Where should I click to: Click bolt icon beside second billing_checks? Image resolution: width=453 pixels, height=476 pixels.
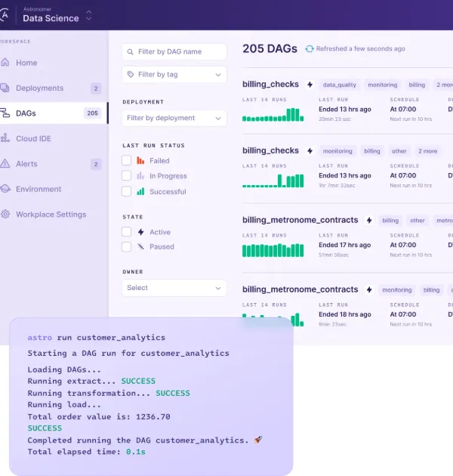pos(310,151)
